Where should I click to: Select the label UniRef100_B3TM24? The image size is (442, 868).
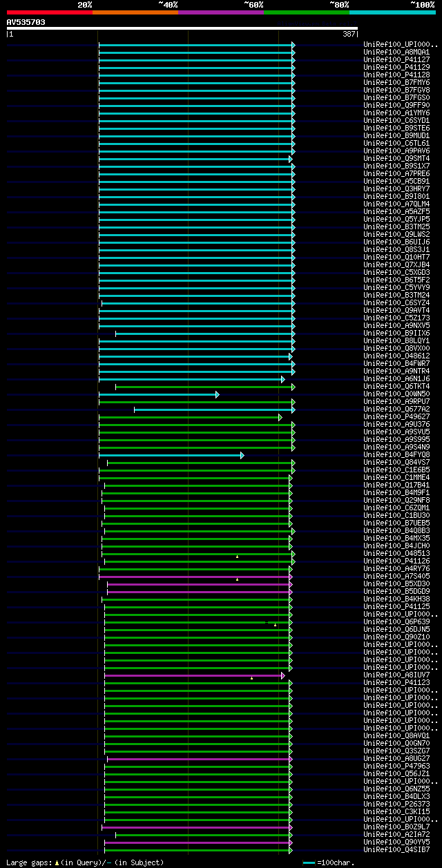[x=396, y=296]
